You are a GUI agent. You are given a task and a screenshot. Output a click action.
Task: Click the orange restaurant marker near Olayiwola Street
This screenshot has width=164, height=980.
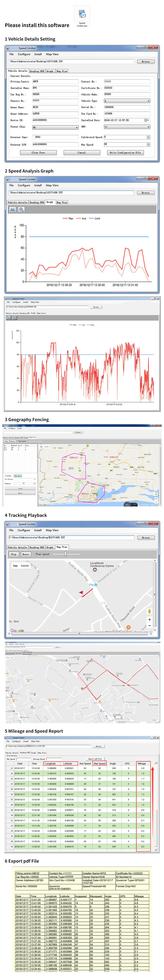pyautogui.click(x=129, y=627)
